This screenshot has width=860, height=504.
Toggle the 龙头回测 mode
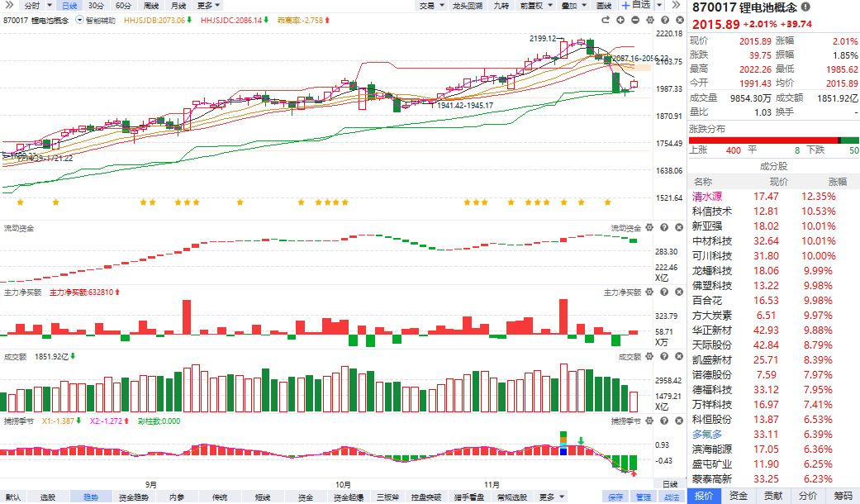coord(467,6)
